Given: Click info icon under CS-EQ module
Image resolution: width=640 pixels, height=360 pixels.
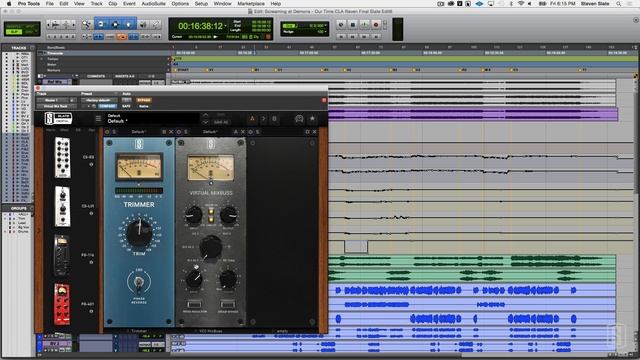Looking at the screenshot, I should 91,164.
